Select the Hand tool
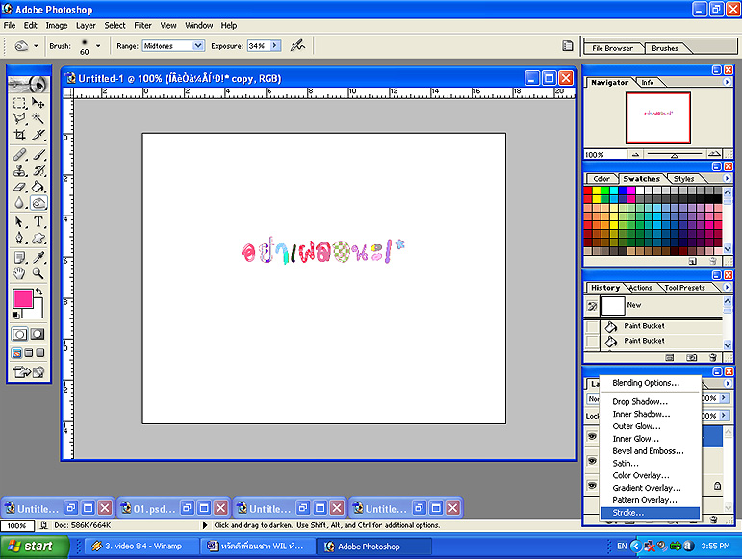 pyautogui.click(x=19, y=273)
